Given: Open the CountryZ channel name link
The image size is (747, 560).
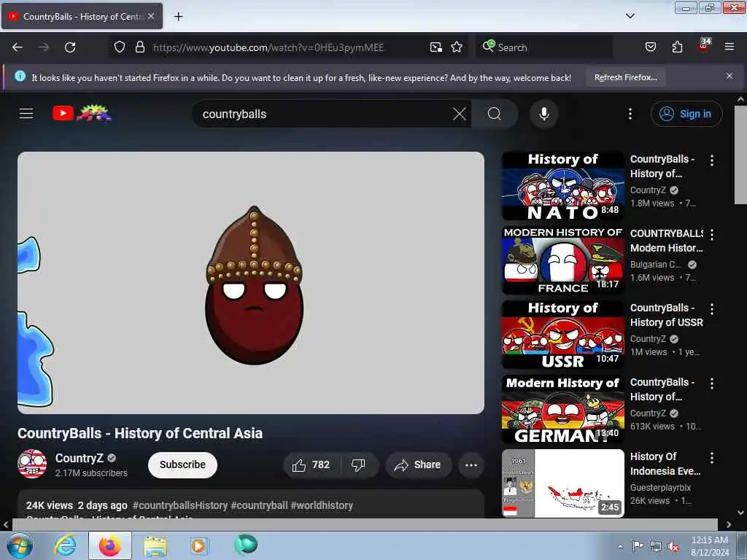Looking at the screenshot, I should pos(79,458).
